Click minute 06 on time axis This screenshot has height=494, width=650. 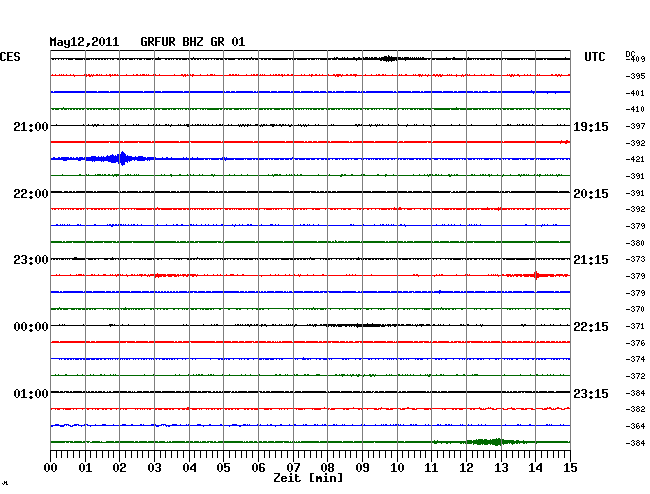(258, 468)
